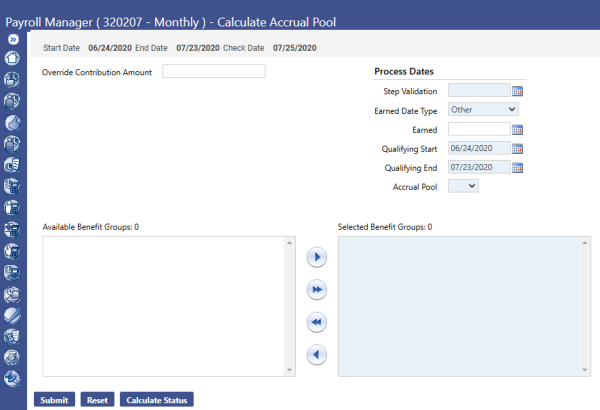Submit the accrual pool calculation
Viewport: 600px width, 410px height.
coord(54,400)
